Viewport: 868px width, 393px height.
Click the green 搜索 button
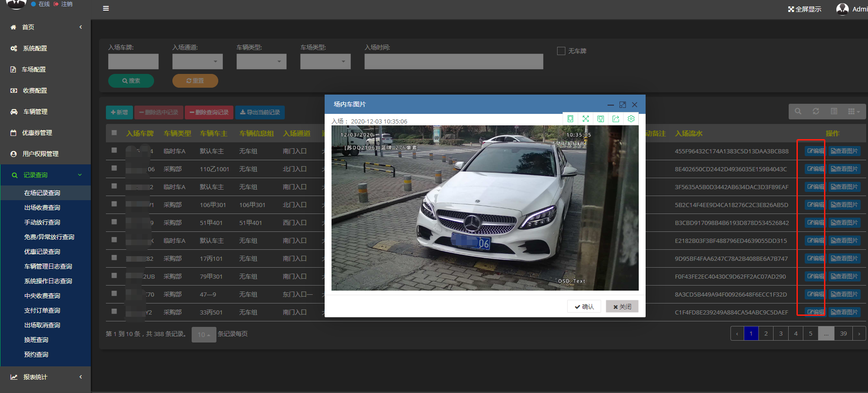(x=131, y=81)
